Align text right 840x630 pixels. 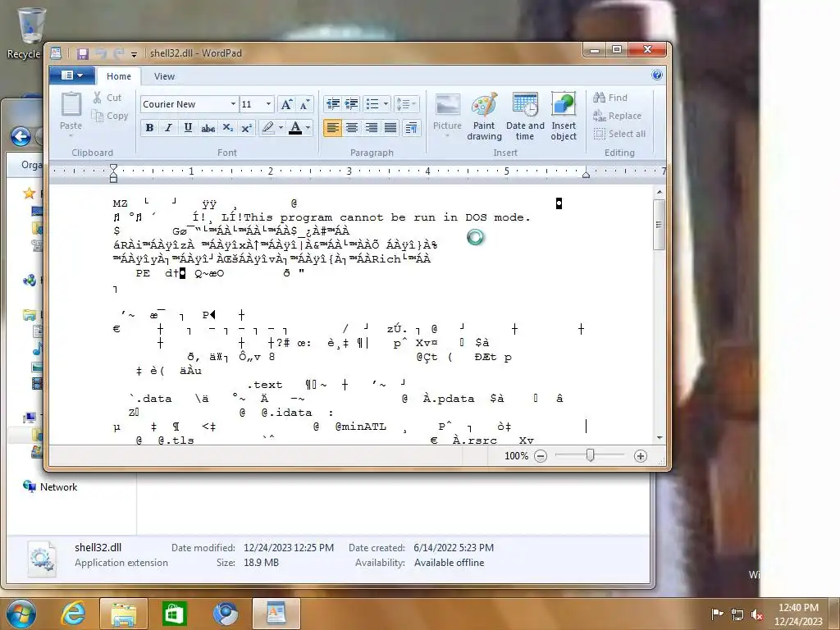coord(372,127)
